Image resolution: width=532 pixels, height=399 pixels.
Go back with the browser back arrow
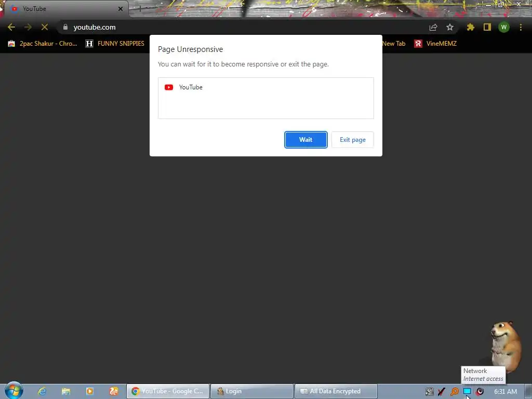click(11, 27)
